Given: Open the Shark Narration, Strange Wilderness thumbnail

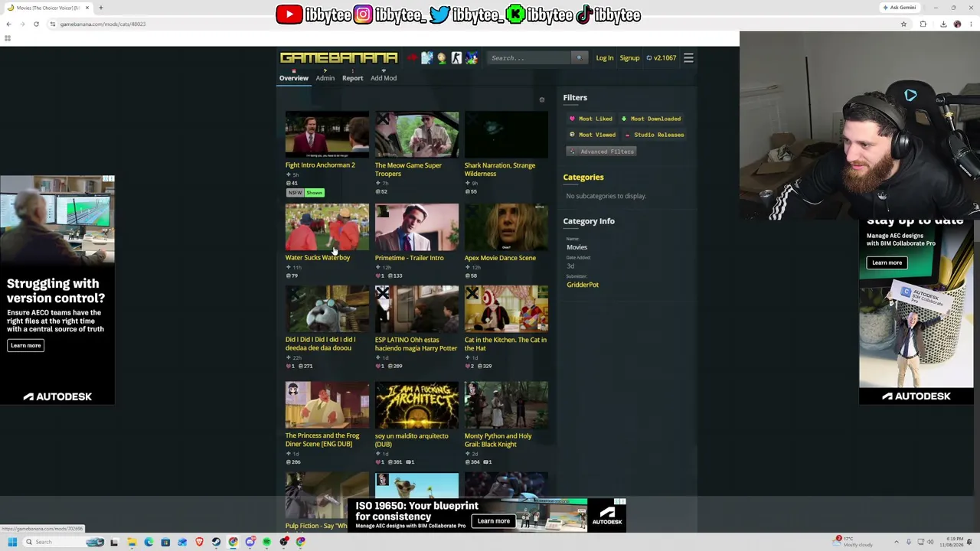Looking at the screenshot, I should click(x=506, y=135).
